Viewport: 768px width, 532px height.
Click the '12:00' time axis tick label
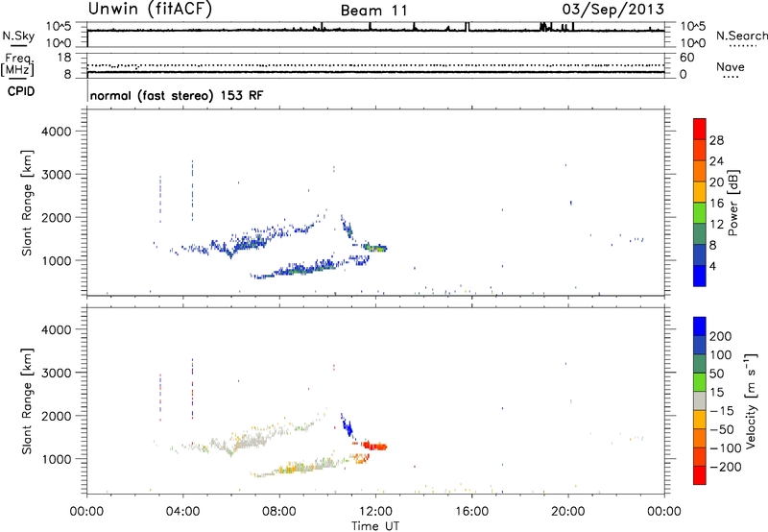click(375, 512)
